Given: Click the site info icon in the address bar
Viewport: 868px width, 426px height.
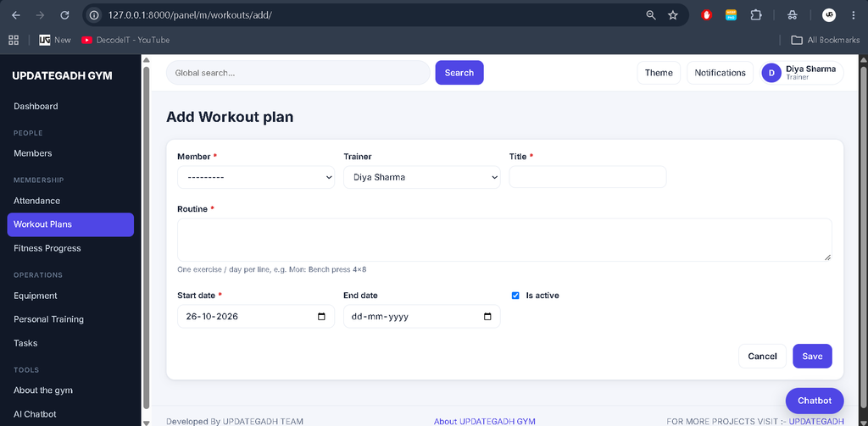Looking at the screenshot, I should pyautogui.click(x=94, y=15).
